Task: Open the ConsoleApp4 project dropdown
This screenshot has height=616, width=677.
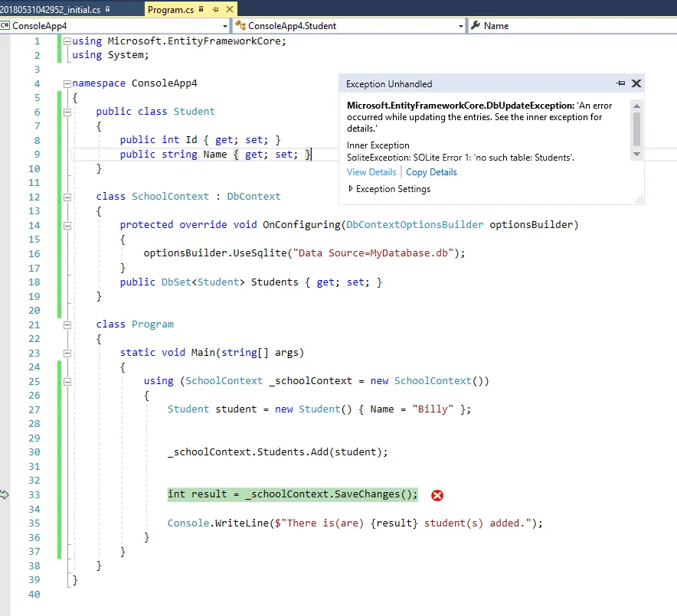Action: [x=227, y=26]
